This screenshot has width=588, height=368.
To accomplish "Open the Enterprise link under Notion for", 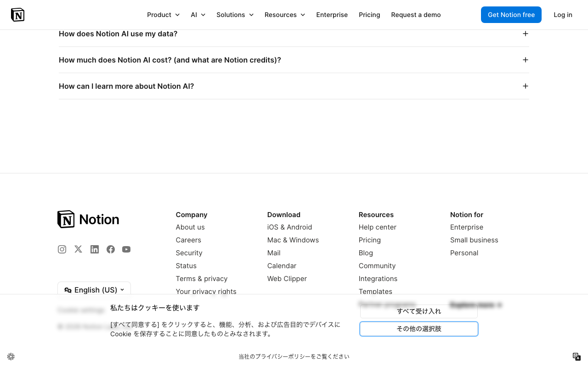I will (x=466, y=227).
